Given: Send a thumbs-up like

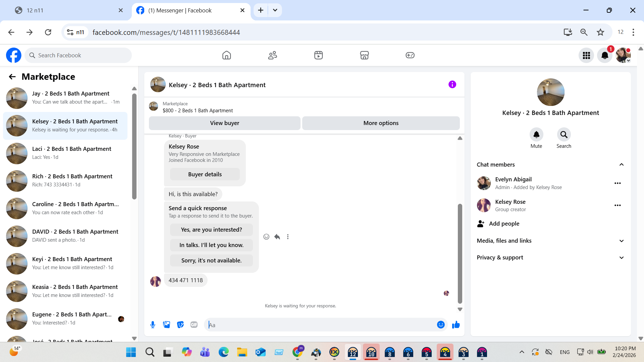Looking at the screenshot, I should click(456, 324).
